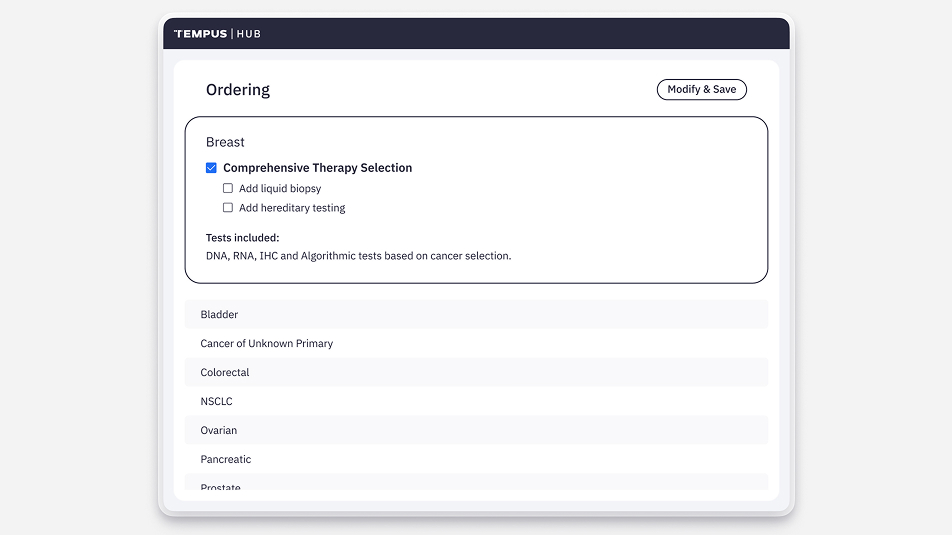Tick the Add hereditary testing checkbox
Image resolution: width=952 pixels, height=535 pixels.
(x=228, y=208)
